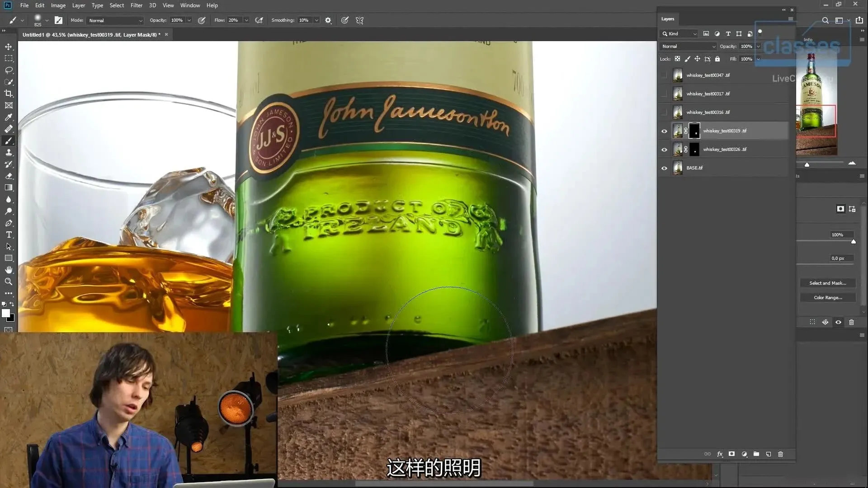Show the whiskey_test00316 layer
The width and height of the screenshot is (868, 488).
pyautogui.click(x=664, y=113)
